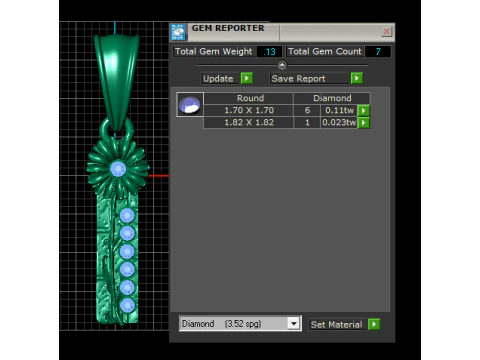Image resolution: width=480 pixels, height=360 pixels.
Task: Open the Diamond (3.52 spg) material dropdown
Action: click(240, 324)
